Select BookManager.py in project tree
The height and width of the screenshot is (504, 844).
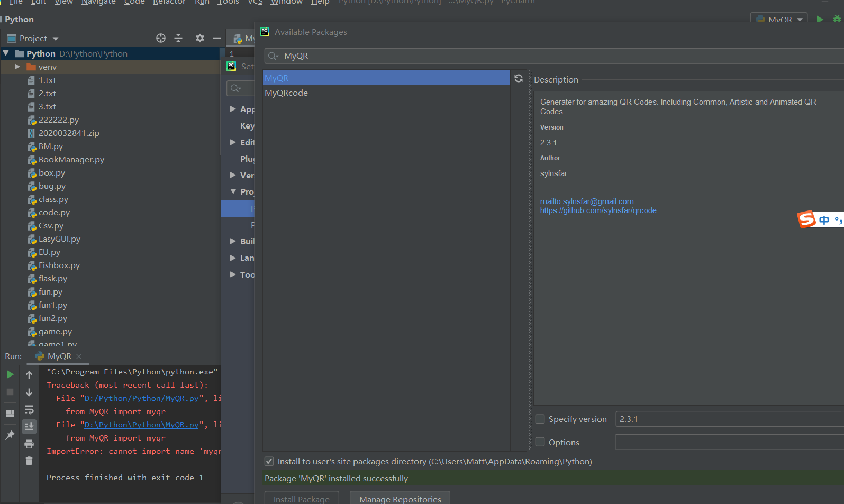71,159
